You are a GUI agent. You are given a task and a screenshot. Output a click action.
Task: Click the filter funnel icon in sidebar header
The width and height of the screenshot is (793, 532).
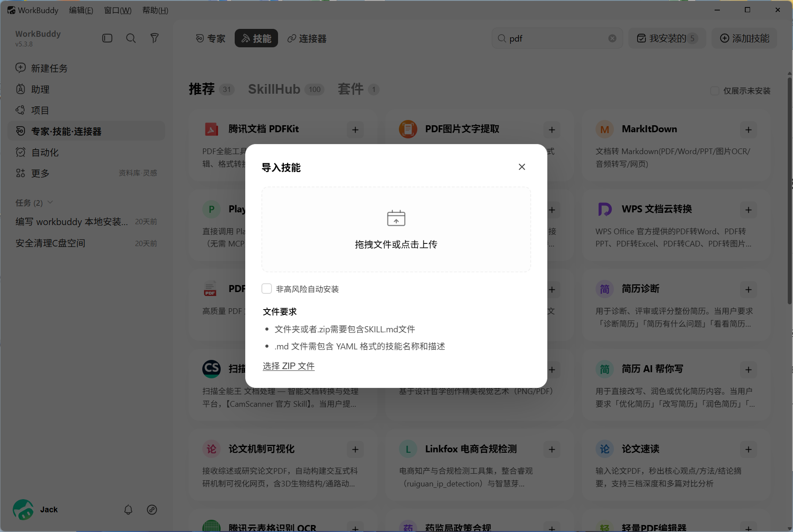(154, 39)
